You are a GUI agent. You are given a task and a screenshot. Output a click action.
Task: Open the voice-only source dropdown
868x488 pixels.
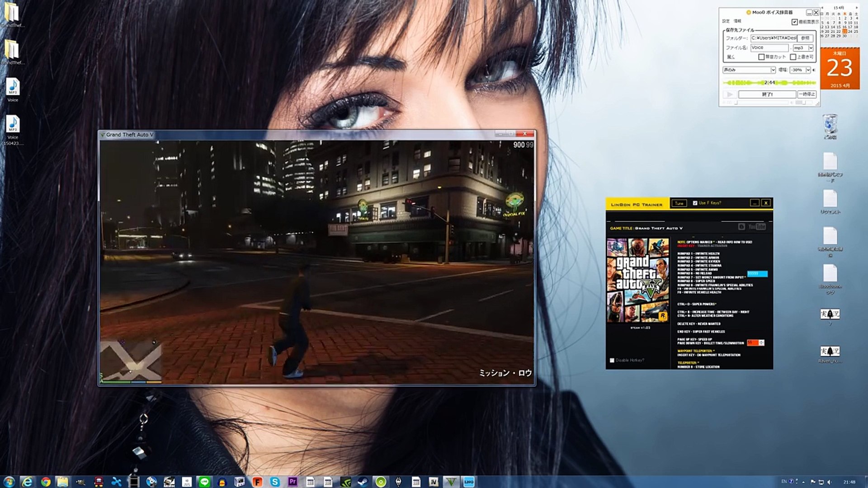point(749,70)
